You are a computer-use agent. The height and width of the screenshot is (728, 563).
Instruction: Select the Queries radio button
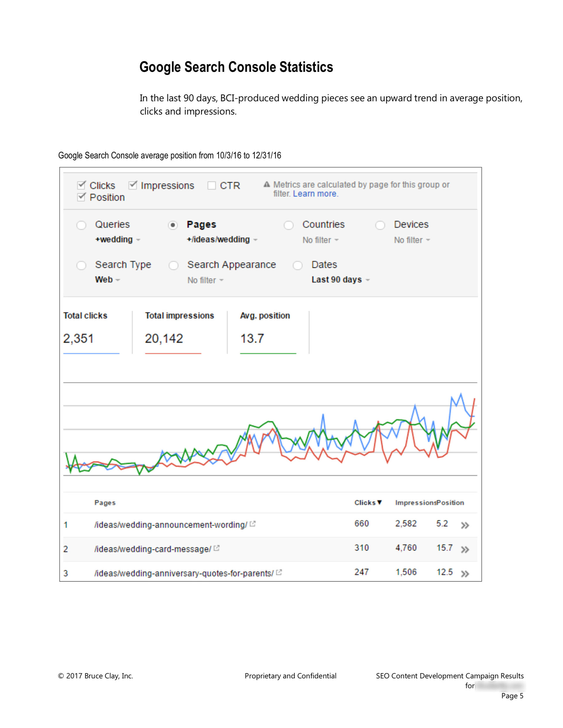(81, 225)
